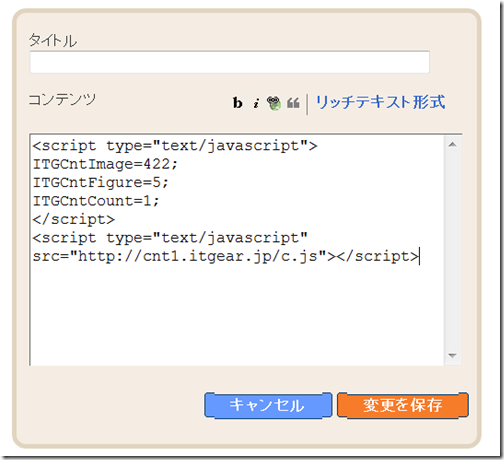This screenshot has width=504, height=460.
Task: Place cursor on the ITGCntFigure=5; line
Action: 101,182
